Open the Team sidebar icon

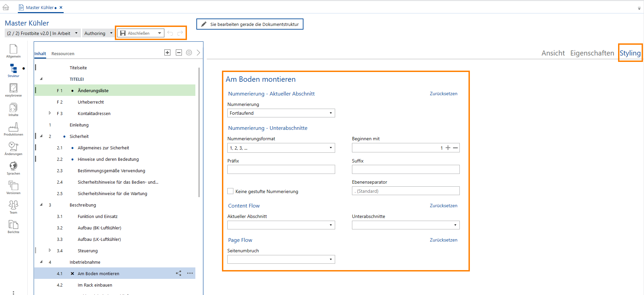point(13,207)
